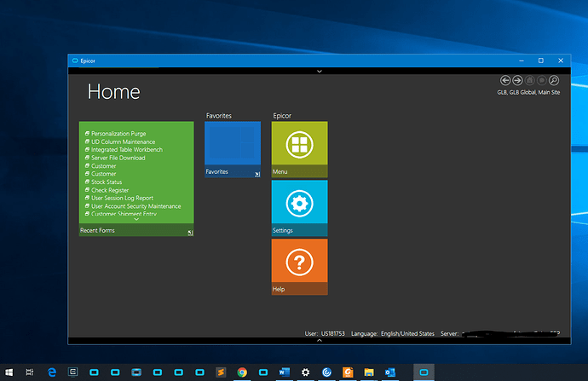The image size is (588, 381).
Task: Show more Recent Forms via down chevron
Action: pyautogui.click(x=136, y=219)
